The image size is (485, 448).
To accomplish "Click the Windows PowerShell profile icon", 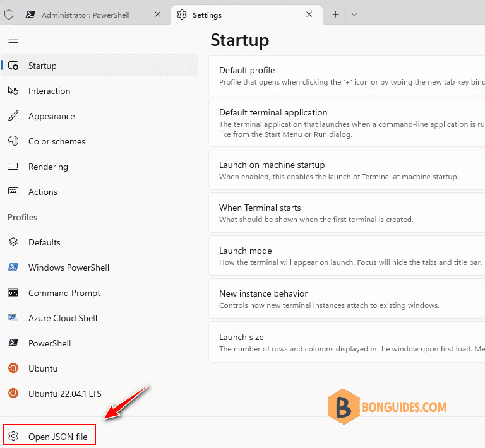I will [x=13, y=267].
